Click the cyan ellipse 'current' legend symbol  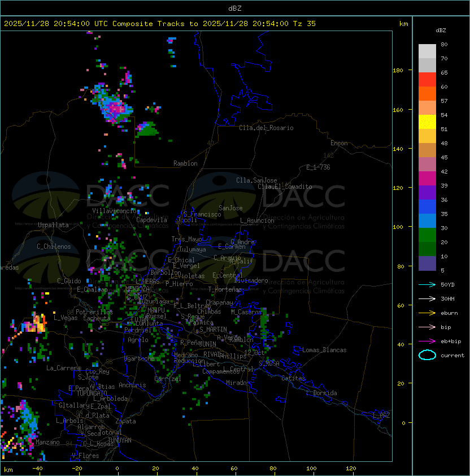pyautogui.click(x=427, y=355)
